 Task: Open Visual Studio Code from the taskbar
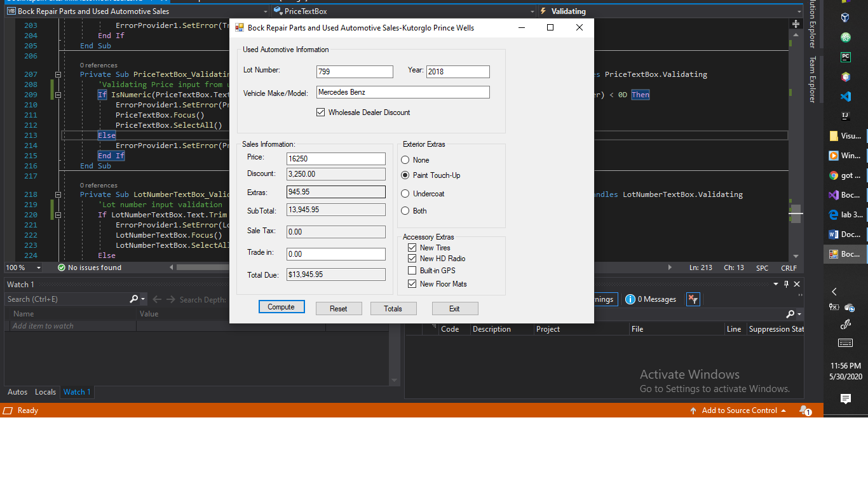click(846, 97)
